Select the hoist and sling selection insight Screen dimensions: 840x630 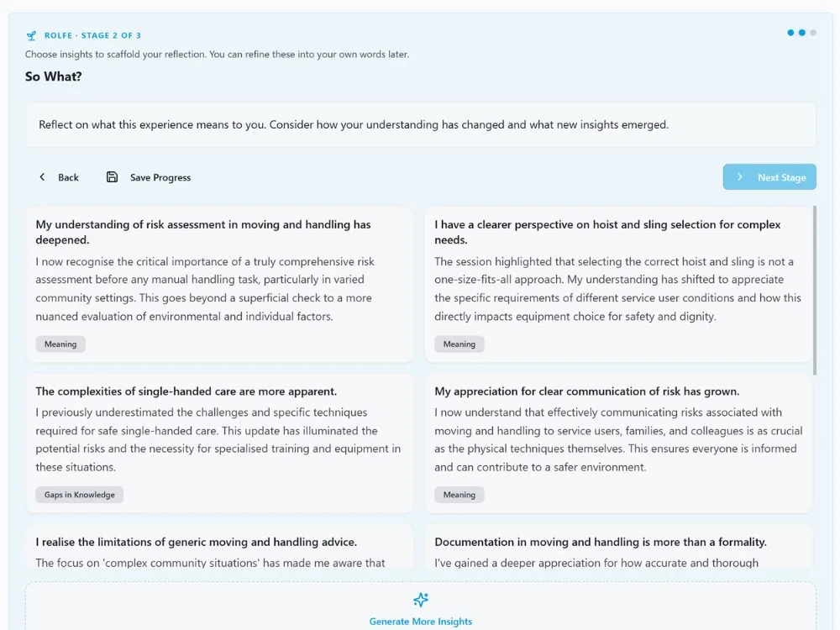coord(619,285)
